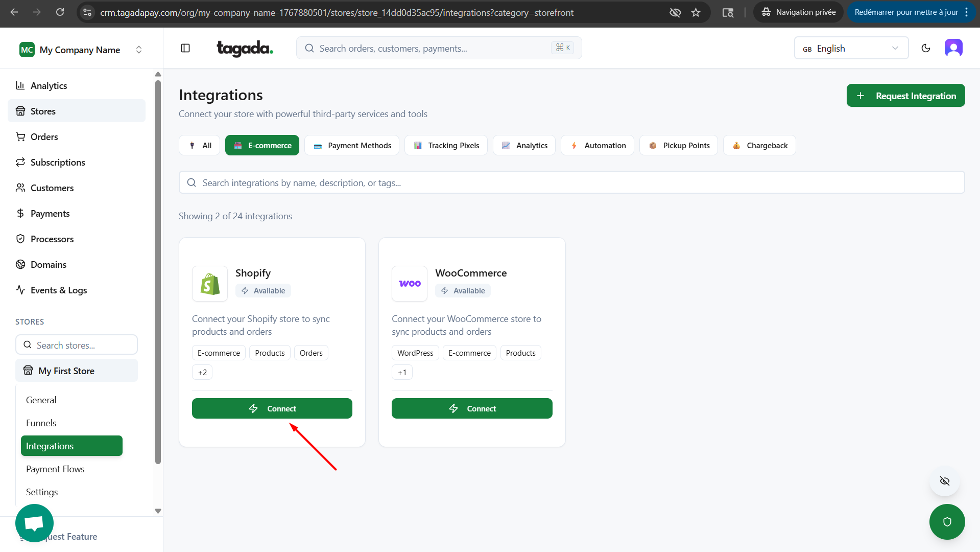The height and width of the screenshot is (552, 980).
Task: Click the green shield floating button
Action: pos(947,522)
